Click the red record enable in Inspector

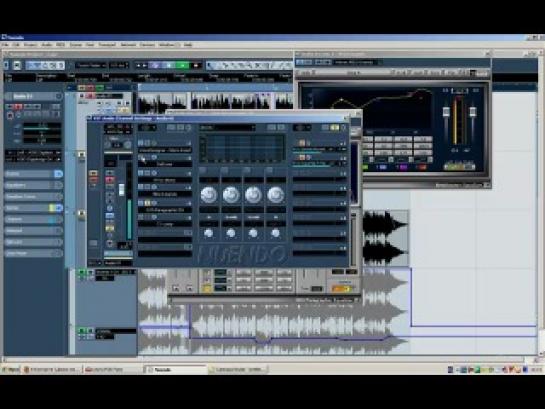[18, 106]
